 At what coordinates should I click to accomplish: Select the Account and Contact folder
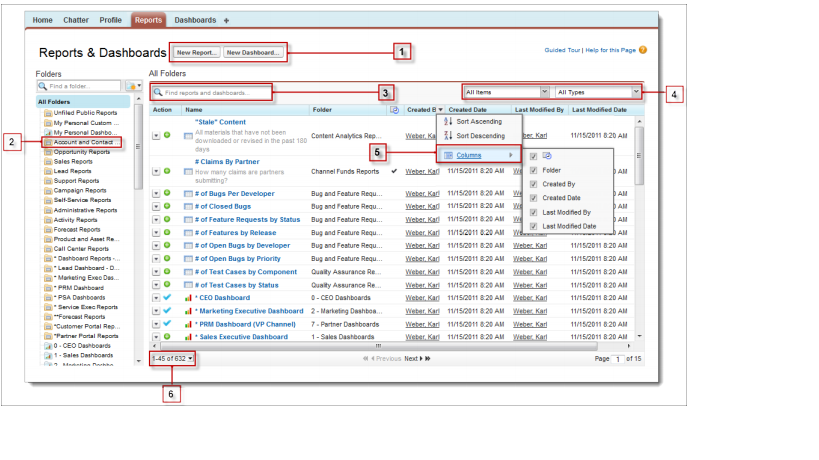pyautogui.click(x=82, y=142)
